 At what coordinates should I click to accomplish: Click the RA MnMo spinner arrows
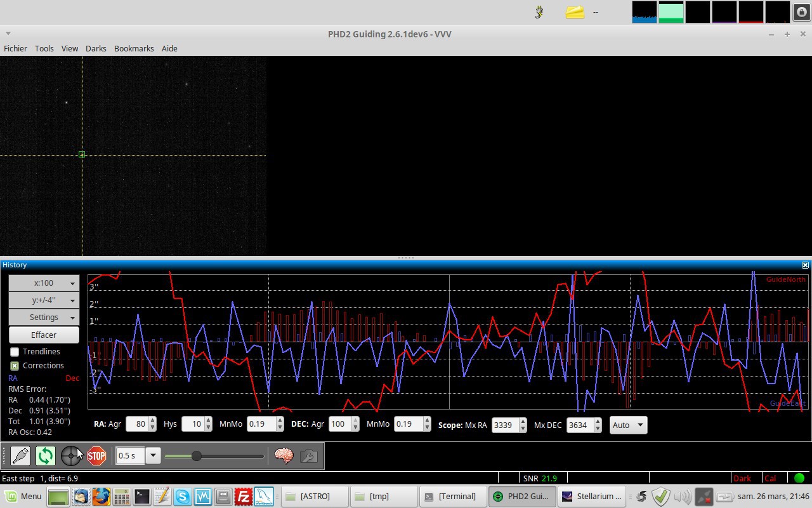click(280, 424)
